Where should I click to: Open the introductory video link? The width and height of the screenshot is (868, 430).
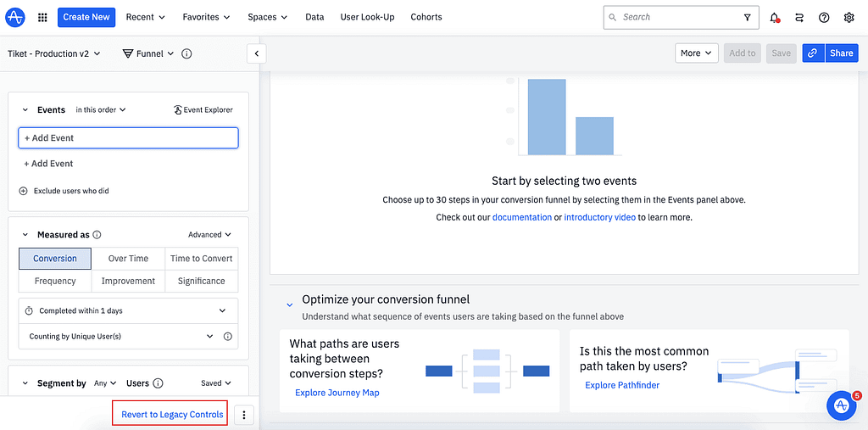(x=599, y=217)
